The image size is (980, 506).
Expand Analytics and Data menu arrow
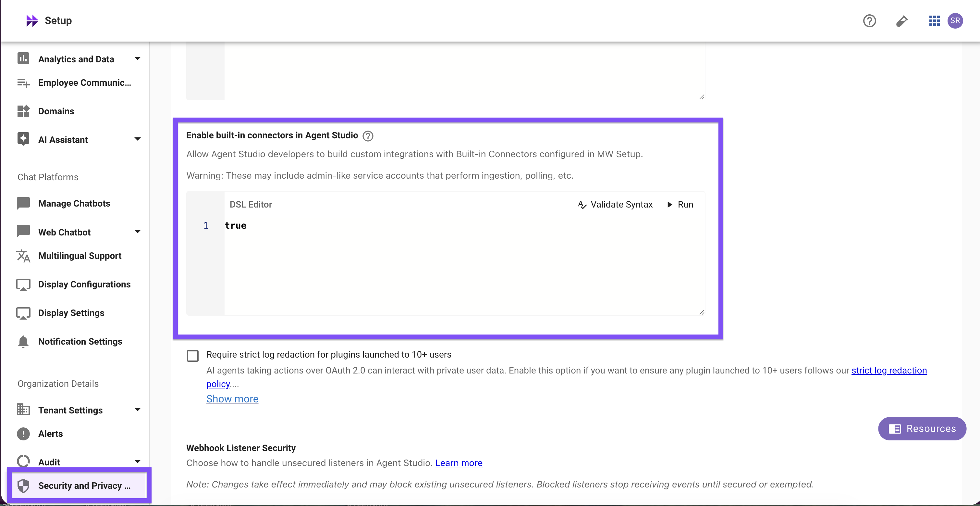click(x=137, y=59)
